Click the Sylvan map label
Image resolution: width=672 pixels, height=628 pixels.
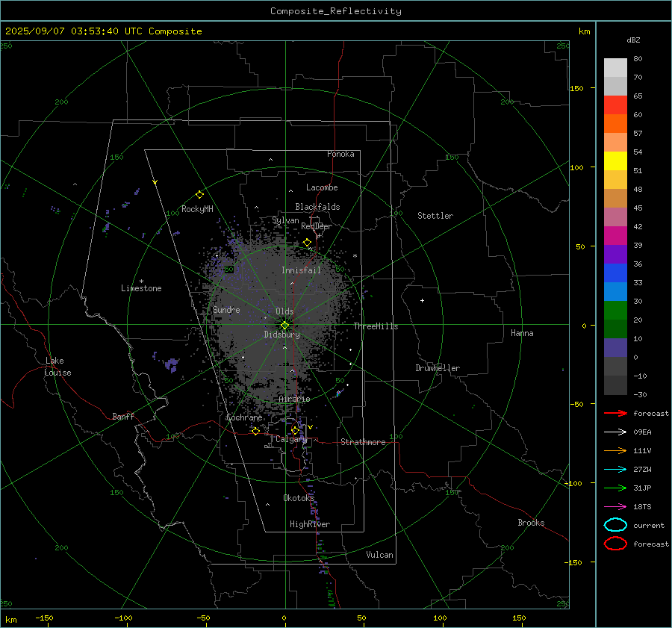pos(285,220)
